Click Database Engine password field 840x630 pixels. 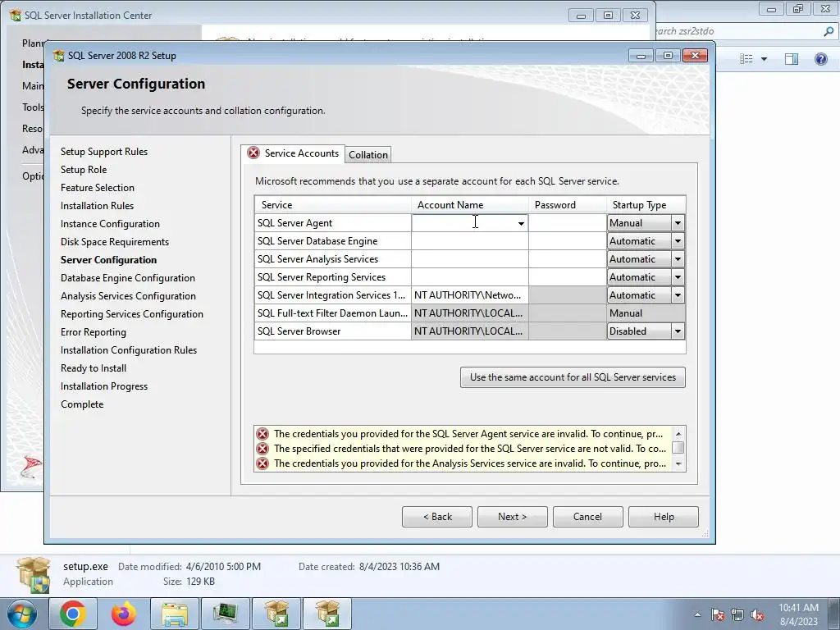[x=568, y=241]
